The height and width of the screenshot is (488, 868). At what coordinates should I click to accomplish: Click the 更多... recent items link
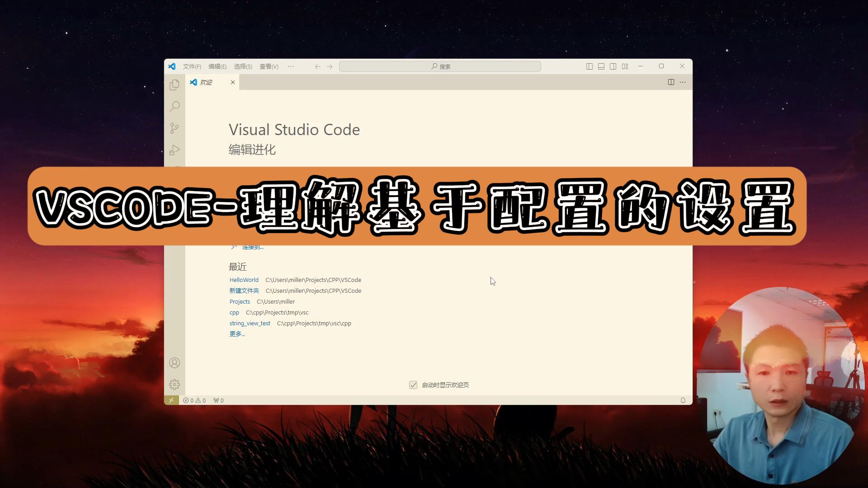pyautogui.click(x=237, y=334)
